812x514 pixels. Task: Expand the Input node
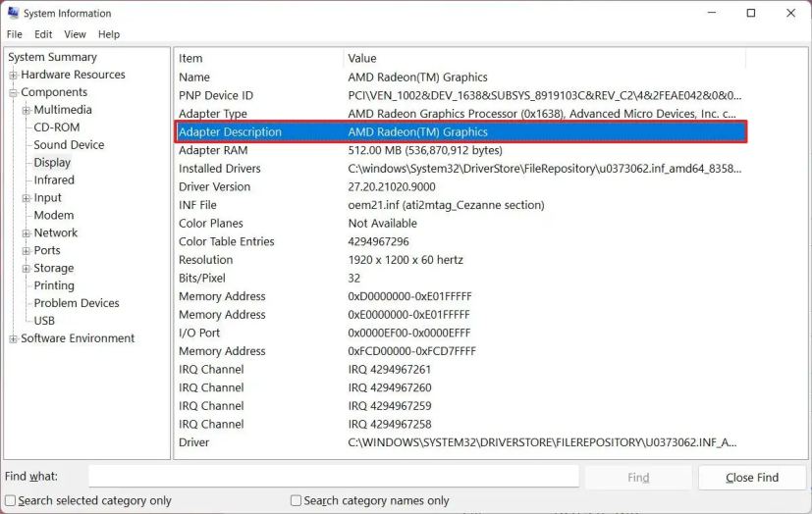[x=26, y=198]
